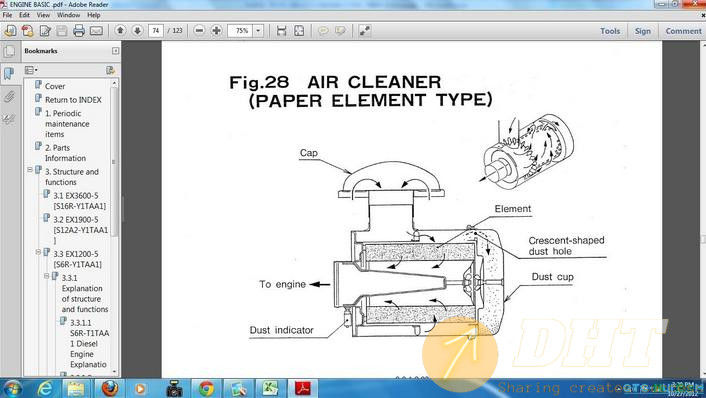Open the zoom percentage dropdown arrow
Image resolution: width=706 pixels, height=398 pixels.
[258, 31]
